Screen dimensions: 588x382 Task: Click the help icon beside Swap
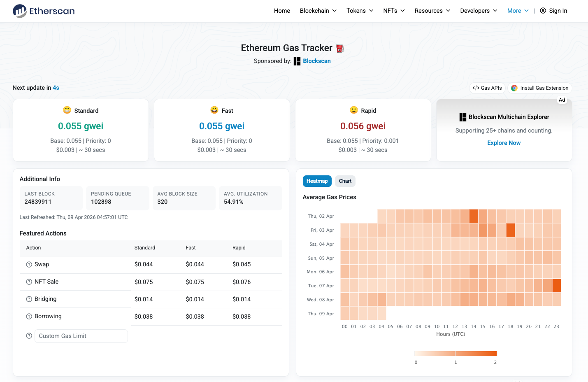coord(29,265)
